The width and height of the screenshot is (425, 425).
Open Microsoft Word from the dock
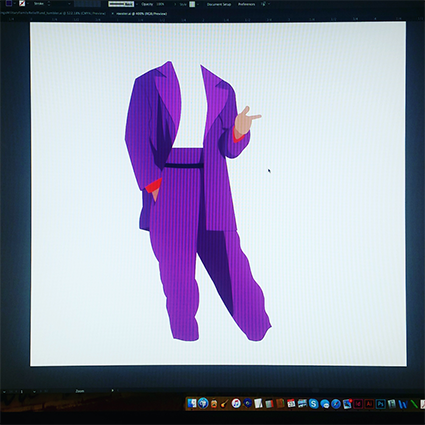coord(403,404)
